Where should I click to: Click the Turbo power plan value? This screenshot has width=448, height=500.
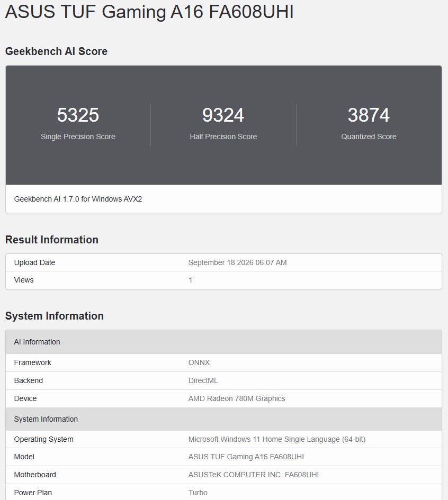click(x=198, y=493)
